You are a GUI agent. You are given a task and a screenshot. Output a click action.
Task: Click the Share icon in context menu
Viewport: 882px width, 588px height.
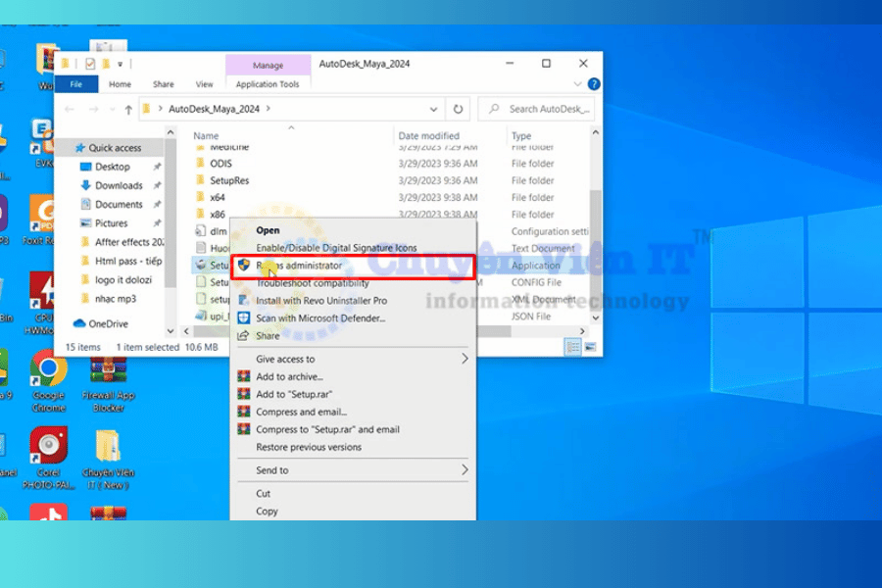tap(244, 335)
